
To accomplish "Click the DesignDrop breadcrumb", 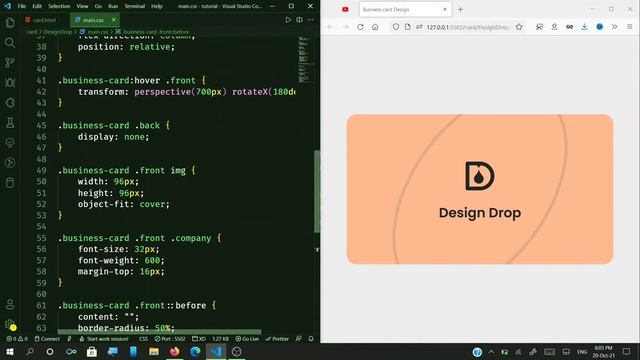I will point(58,32).
